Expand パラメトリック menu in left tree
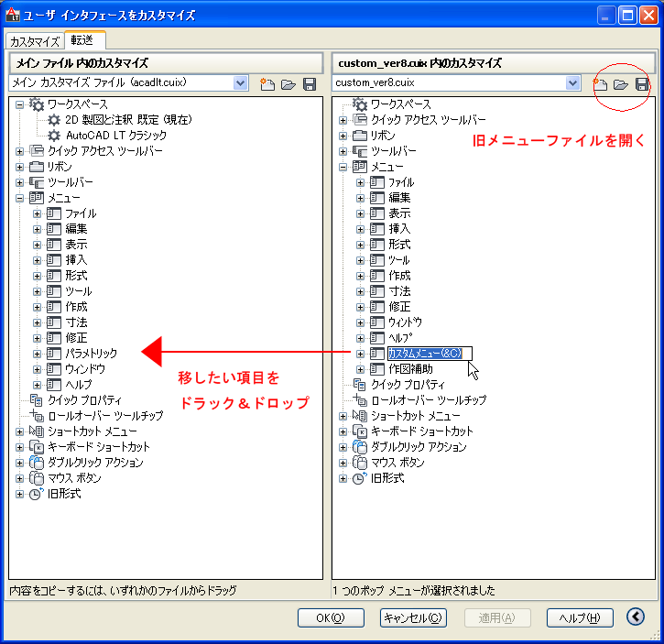Screen dimensions: 664x644 click(x=37, y=354)
